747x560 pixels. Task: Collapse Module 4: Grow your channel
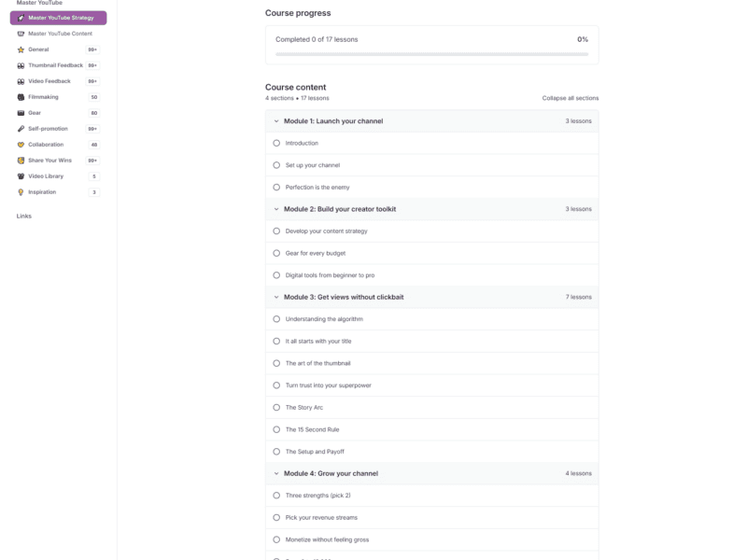click(275, 473)
